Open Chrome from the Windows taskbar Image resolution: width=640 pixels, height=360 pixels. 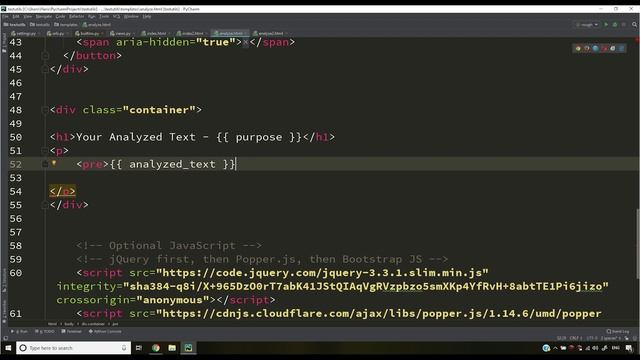click(156, 348)
